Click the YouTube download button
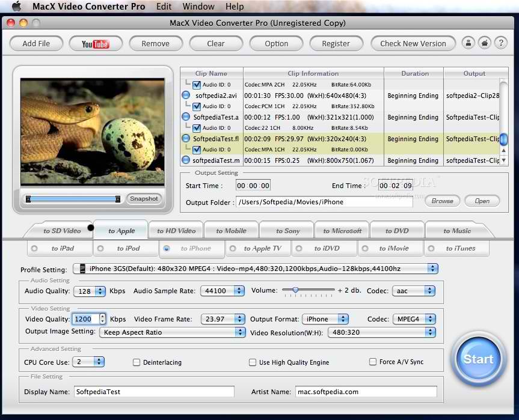The image size is (519, 420). pos(96,44)
